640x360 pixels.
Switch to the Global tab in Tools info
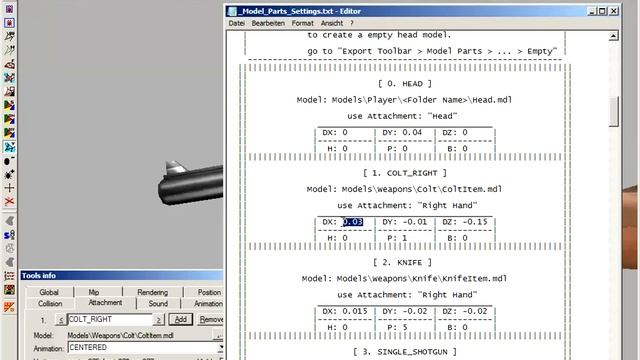(49, 292)
